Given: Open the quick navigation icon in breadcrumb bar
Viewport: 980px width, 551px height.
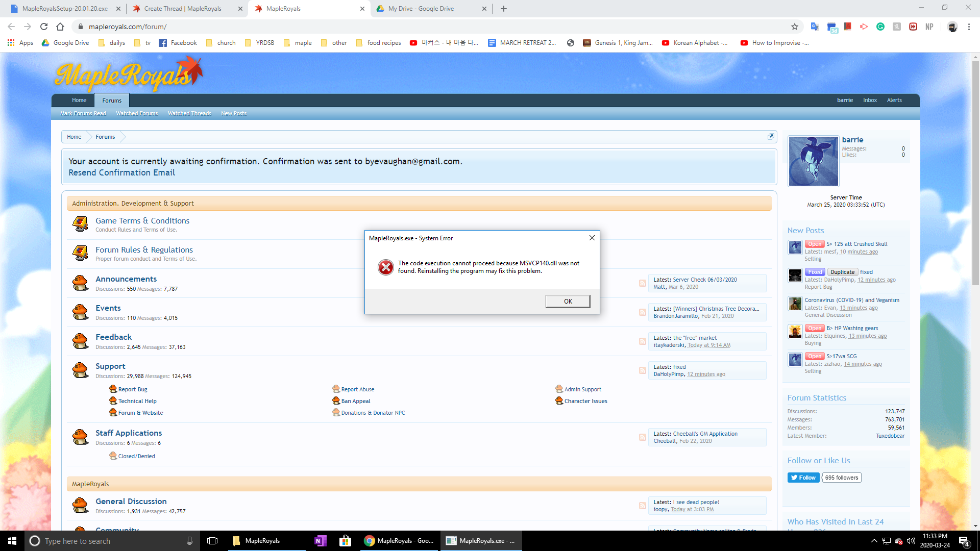Looking at the screenshot, I should (771, 136).
